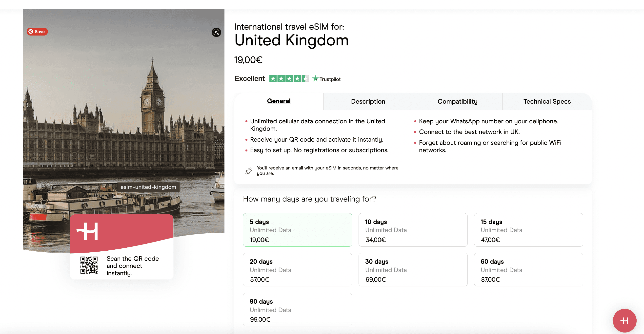This screenshot has height=334, width=644.
Task: Click the Holafly logo on red card
Action: [87, 231]
